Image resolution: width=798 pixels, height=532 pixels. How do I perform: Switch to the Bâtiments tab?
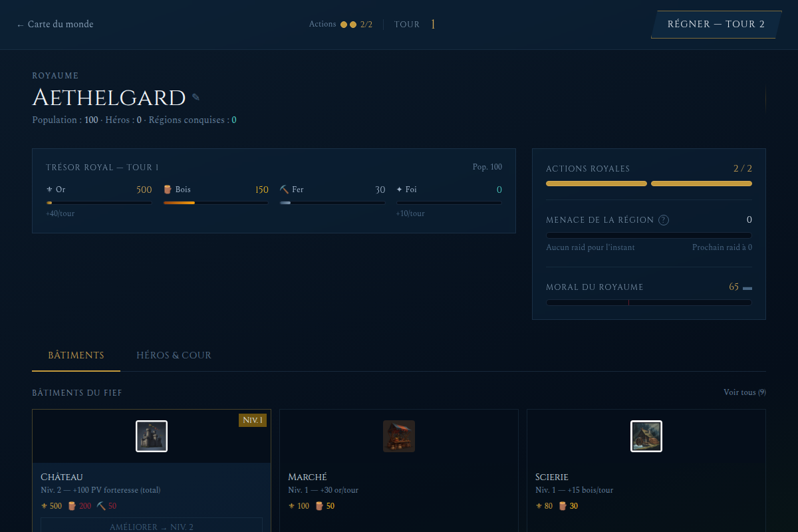pyautogui.click(x=76, y=355)
